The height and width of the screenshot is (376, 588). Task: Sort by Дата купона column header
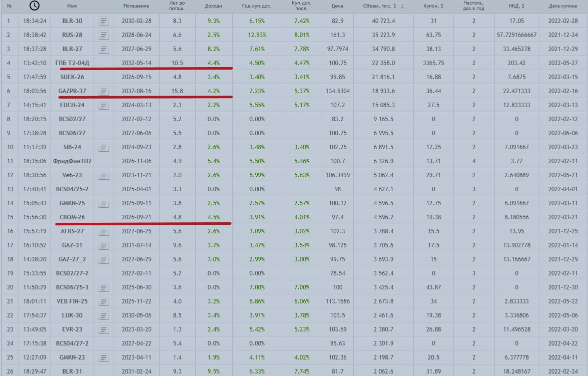[562, 6]
